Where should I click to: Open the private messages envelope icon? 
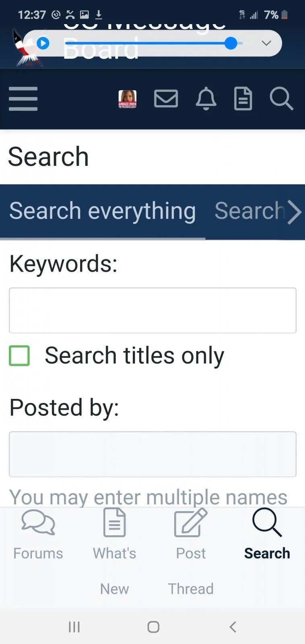point(166,99)
